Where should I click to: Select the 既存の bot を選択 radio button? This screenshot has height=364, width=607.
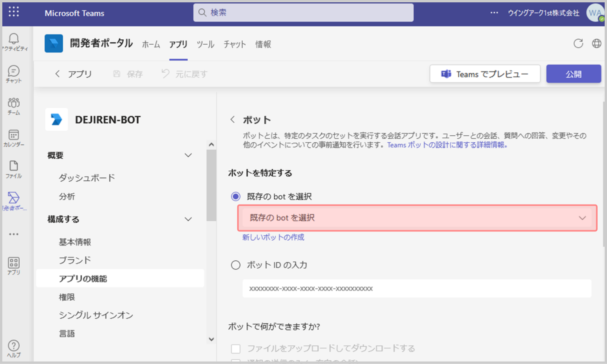pos(235,196)
